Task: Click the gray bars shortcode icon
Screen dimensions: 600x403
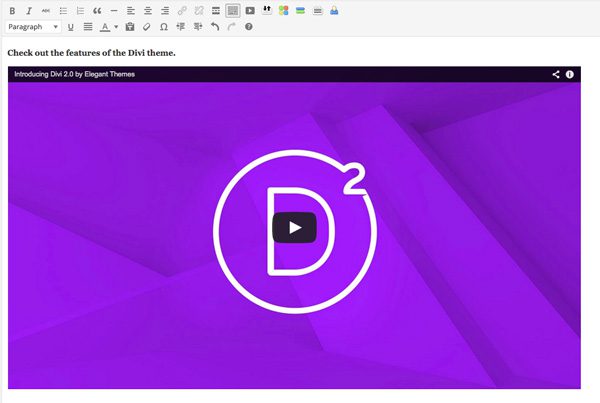Action: pos(317,11)
